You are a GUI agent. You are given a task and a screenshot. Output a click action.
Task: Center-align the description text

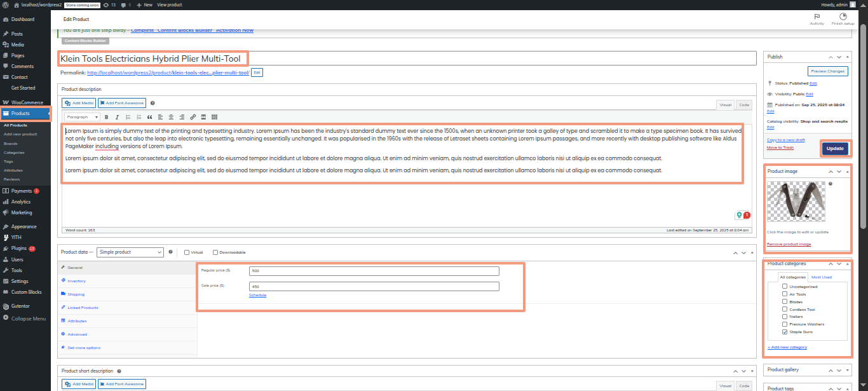click(171, 117)
